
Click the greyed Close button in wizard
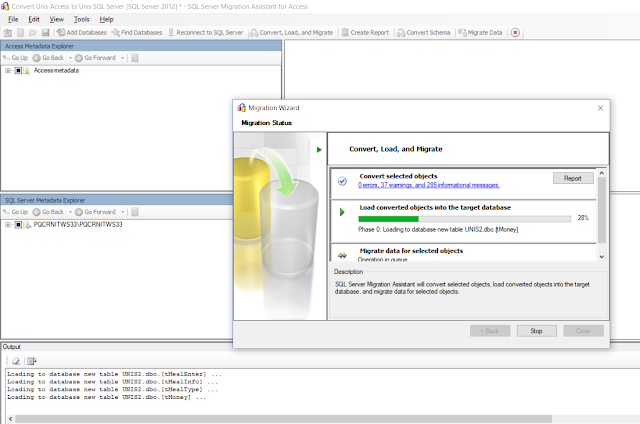point(583,331)
